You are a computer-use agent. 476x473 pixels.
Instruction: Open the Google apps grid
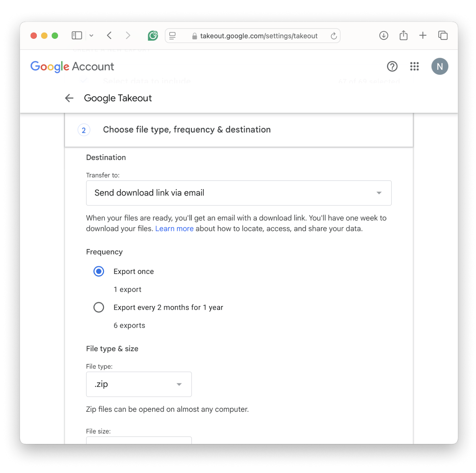coord(414,67)
